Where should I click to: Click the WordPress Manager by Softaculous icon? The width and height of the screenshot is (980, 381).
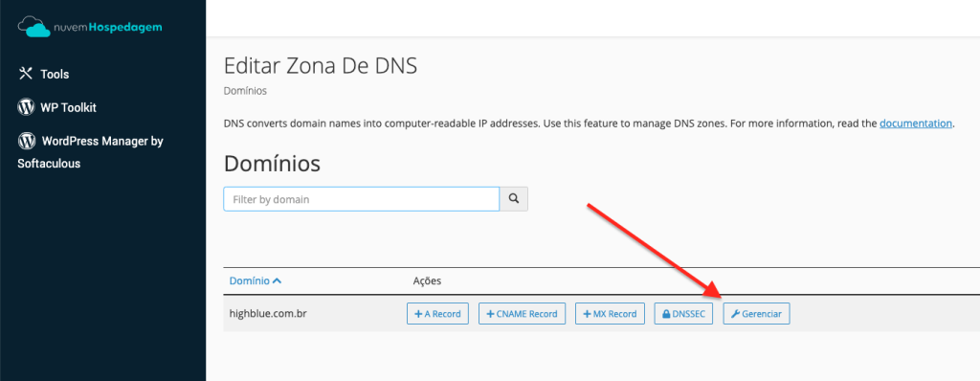(x=26, y=141)
